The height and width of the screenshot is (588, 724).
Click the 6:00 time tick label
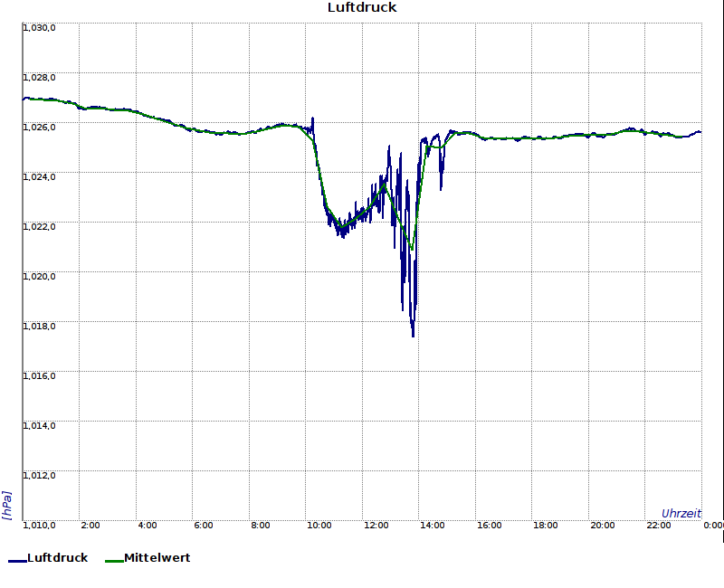[204, 526]
